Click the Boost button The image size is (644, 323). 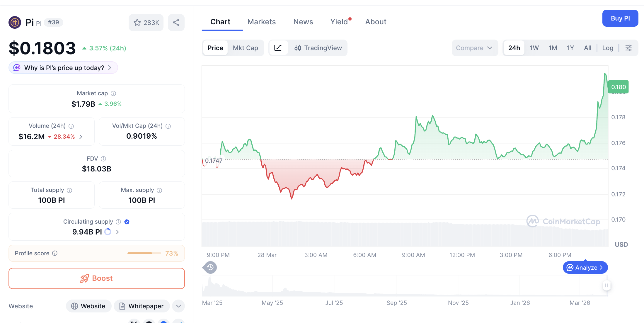[x=97, y=278]
